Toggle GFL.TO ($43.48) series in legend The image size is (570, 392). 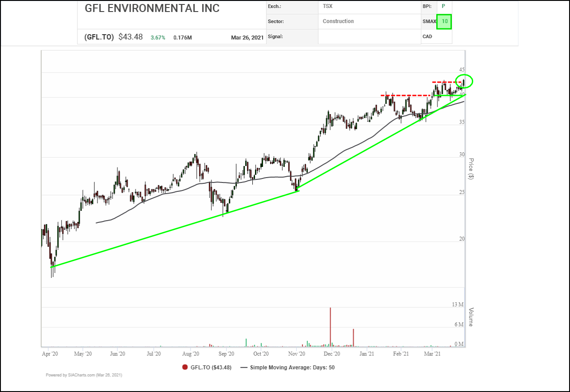pos(211,367)
